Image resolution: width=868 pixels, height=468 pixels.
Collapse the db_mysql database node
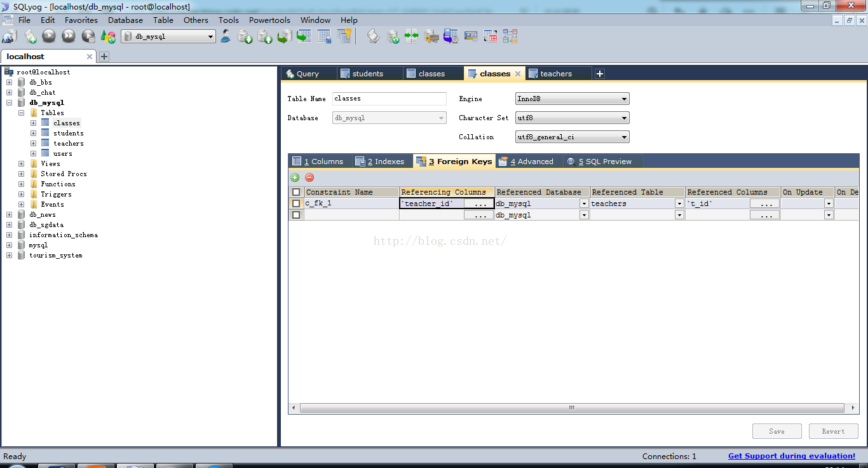(9, 102)
